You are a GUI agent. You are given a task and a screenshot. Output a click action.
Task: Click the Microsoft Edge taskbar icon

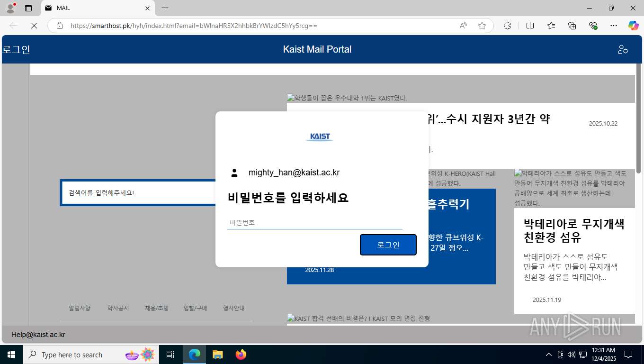pyautogui.click(x=194, y=355)
